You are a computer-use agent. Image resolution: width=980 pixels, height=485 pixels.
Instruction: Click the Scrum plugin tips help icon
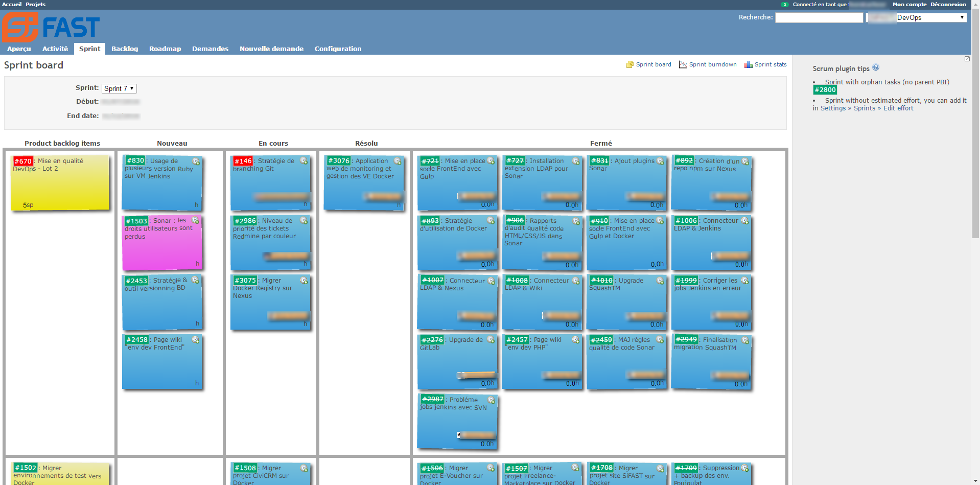pos(876,67)
